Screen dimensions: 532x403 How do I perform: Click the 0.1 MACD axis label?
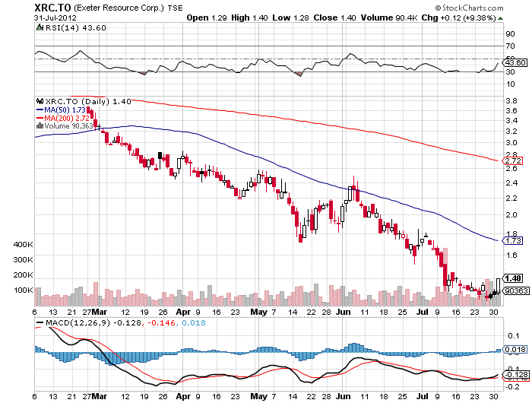pyautogui.click(x=513, y=336)
